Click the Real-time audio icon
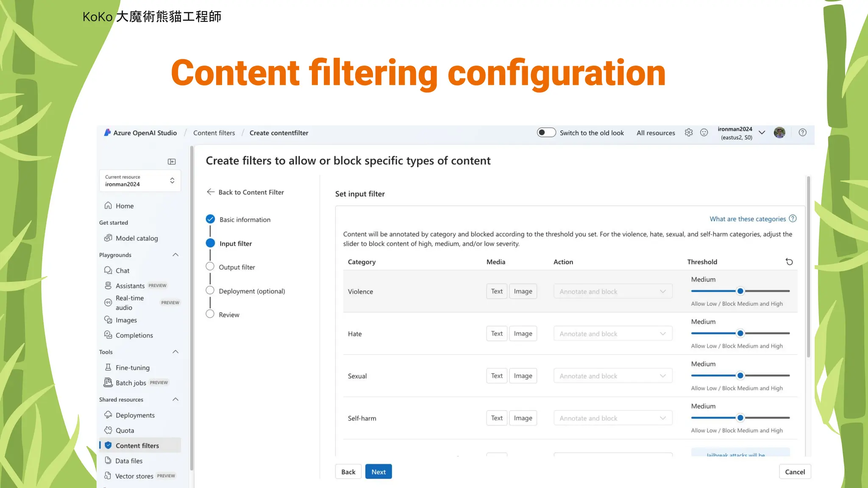The image size is (868, 488). [108, 302]
